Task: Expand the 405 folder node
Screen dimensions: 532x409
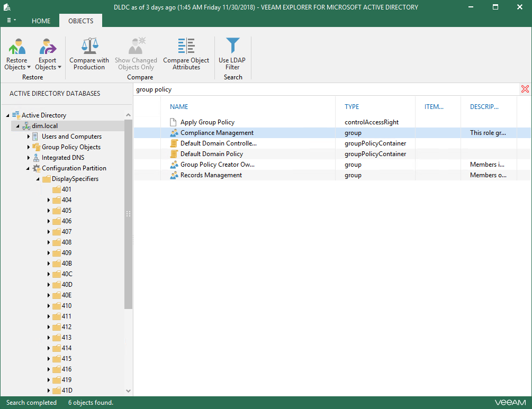Action: pos(49,211)
